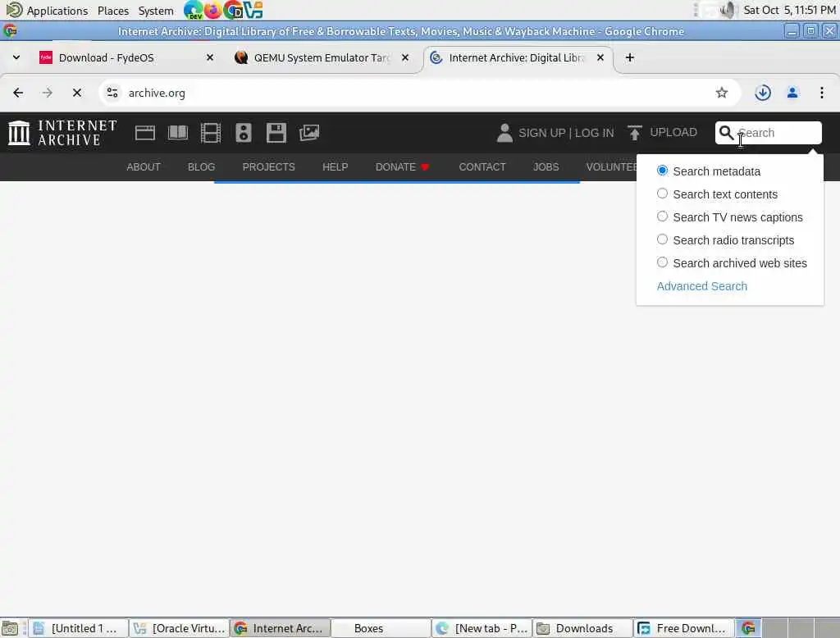Launch Edge Dev from the top panel

tap(194, 10)
